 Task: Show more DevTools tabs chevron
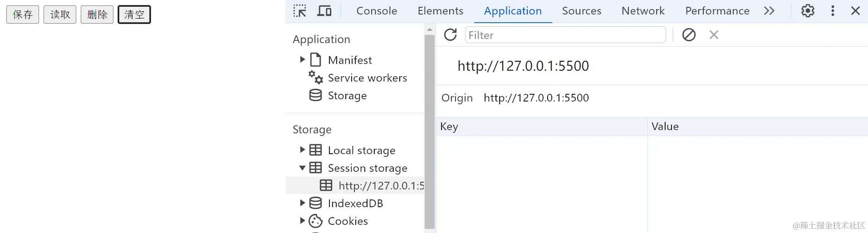coord(769,11)
